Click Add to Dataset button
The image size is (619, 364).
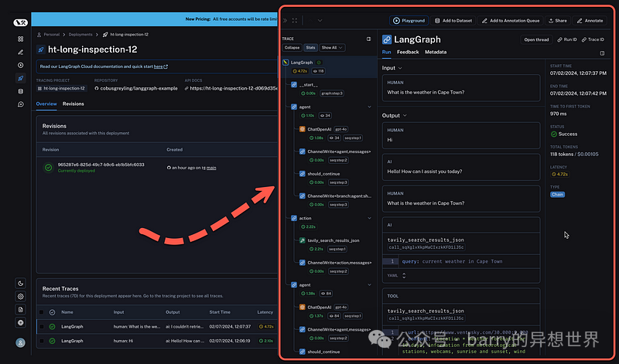453,21
